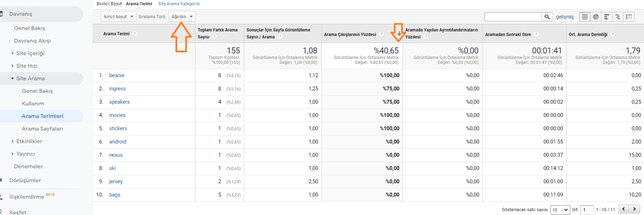Switch to data table view icon

tap(585, 17)
